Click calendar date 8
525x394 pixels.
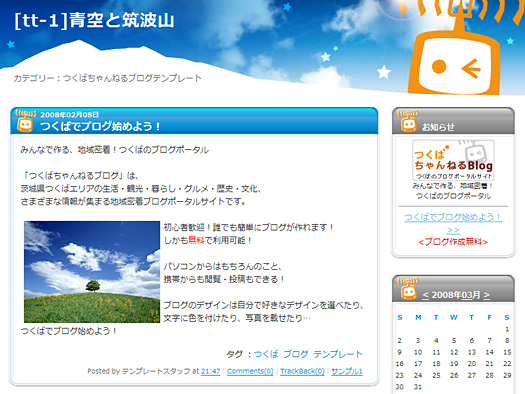507,340
